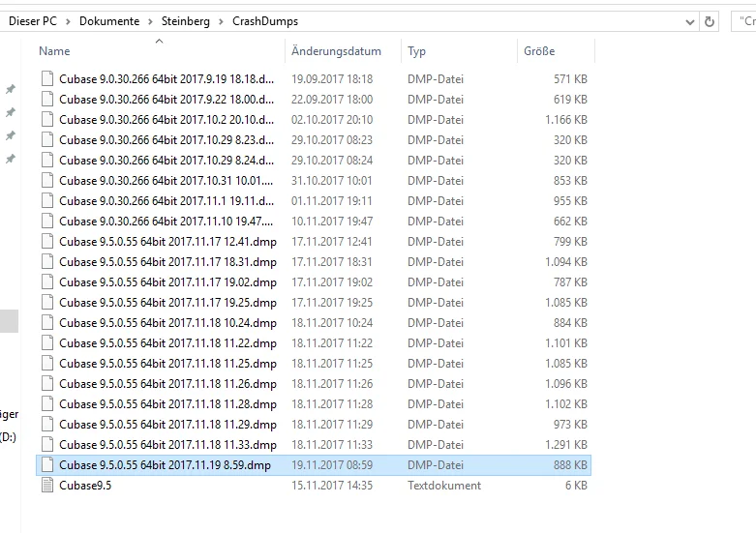
Task: Click file icon of 2017.11.18 11.25.dmp
Action: 47,362
